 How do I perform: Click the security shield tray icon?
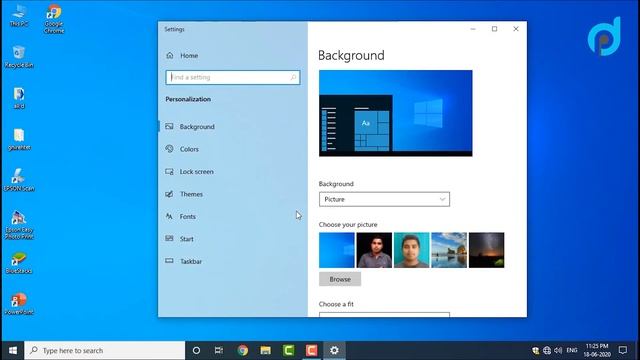pos(536,350)
